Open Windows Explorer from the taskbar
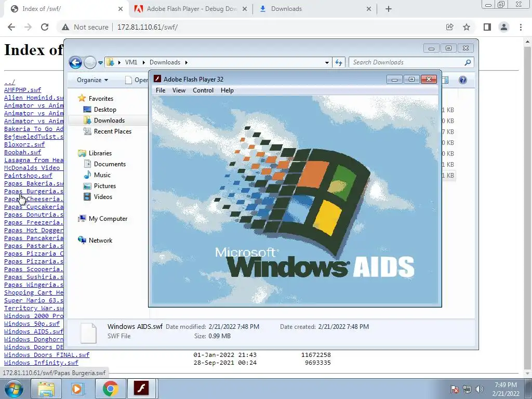Image resolution: width=532 pixels, height=399 pixels. (x=46, y=389)
